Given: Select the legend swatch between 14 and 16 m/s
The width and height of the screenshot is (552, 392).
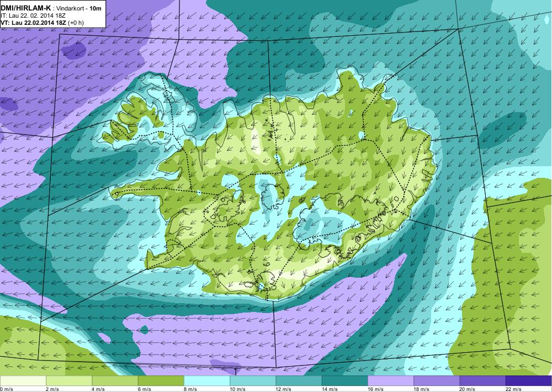Looking at the screenshot, I should coord(344,381).
